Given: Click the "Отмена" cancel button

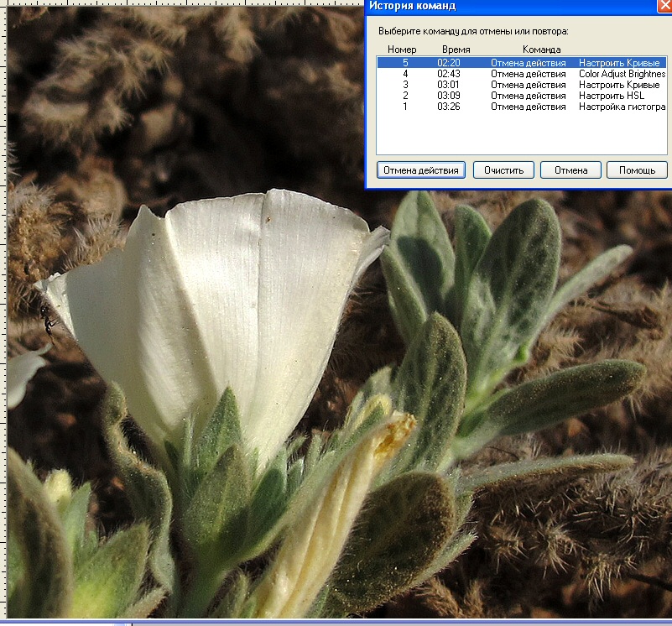Looking at the screenshot, I should tap(570, 170).
